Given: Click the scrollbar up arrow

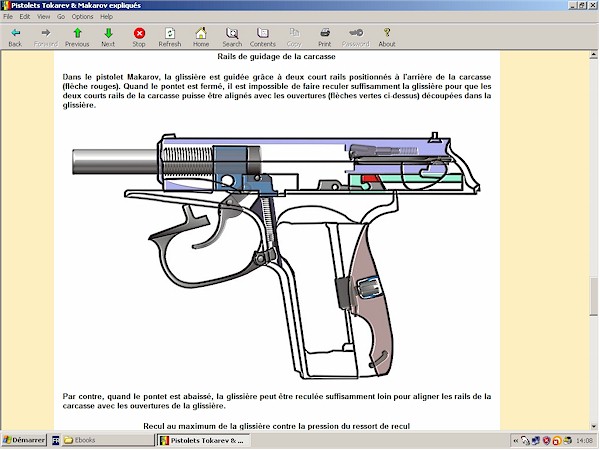Looking at the screenshot, I should 593,55.
